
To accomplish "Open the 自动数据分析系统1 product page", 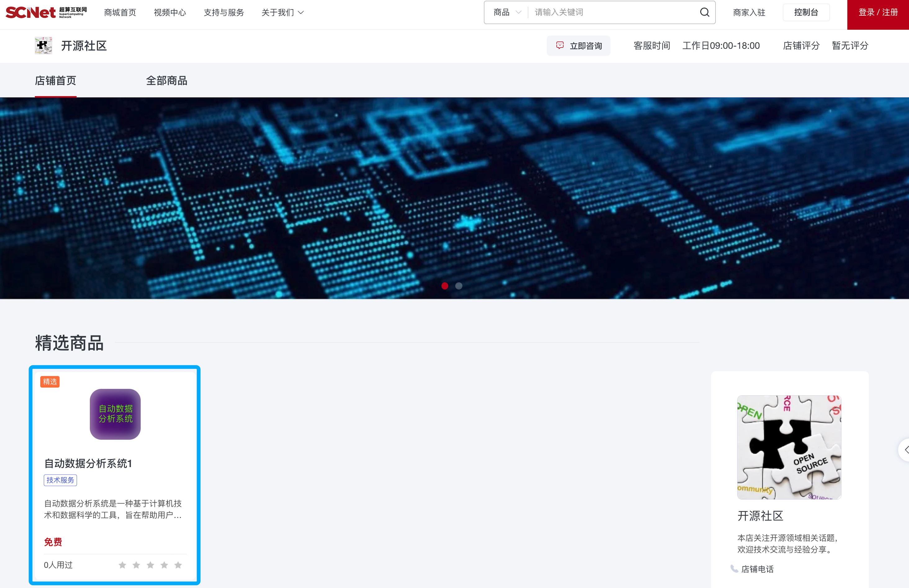I will point(88,464).
